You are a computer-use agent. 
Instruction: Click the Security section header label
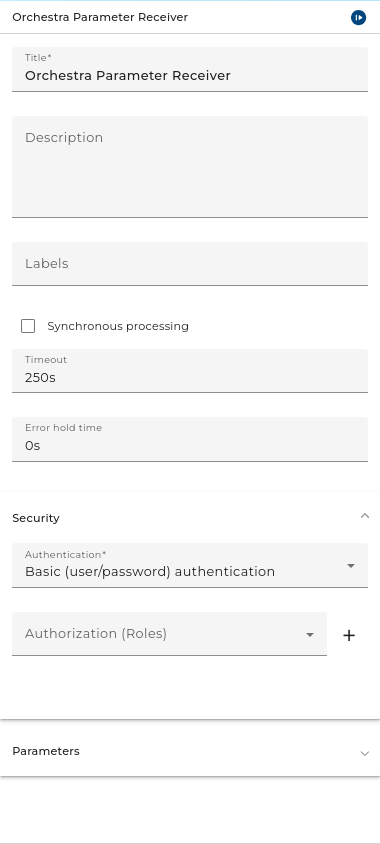36,518
